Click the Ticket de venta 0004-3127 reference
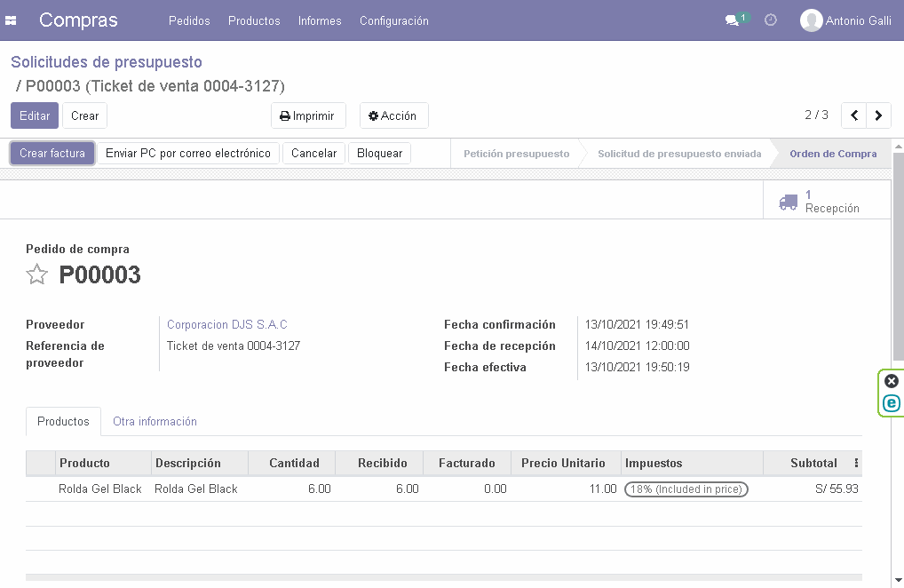This screenshot has width=904, height=588. click(x=234, y=346)
